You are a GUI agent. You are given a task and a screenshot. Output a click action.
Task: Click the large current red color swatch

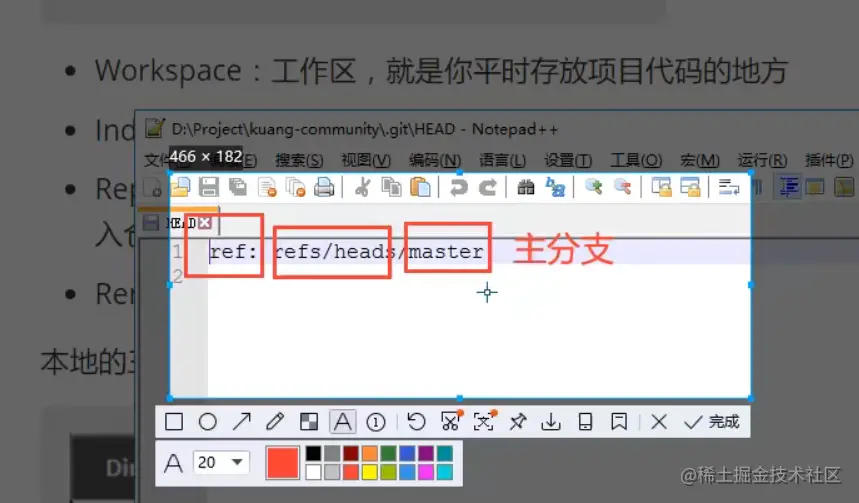click(x=283, y=463)
